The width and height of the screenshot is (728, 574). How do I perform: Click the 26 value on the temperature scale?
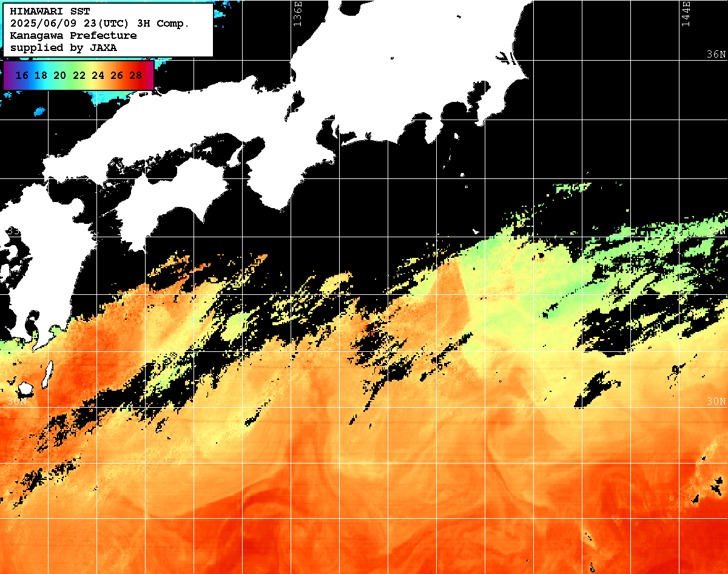[x=116, y=76]
